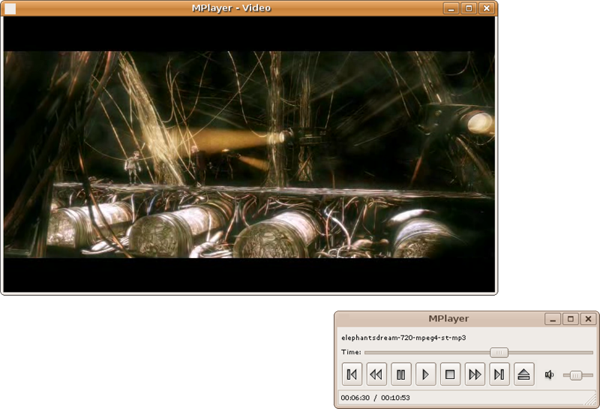
Task: Click the resize grip of MPlayer control window
Action: [590, 400]
